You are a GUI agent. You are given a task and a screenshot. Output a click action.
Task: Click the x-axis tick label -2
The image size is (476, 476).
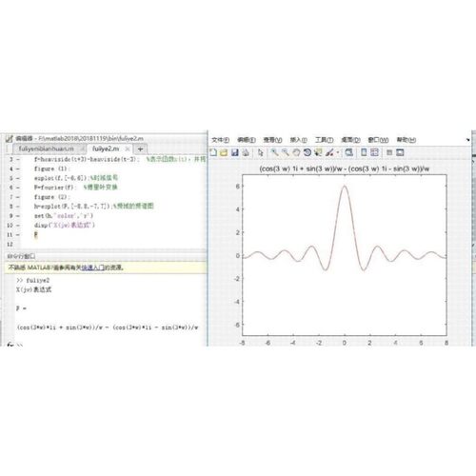tap(319, 343)
